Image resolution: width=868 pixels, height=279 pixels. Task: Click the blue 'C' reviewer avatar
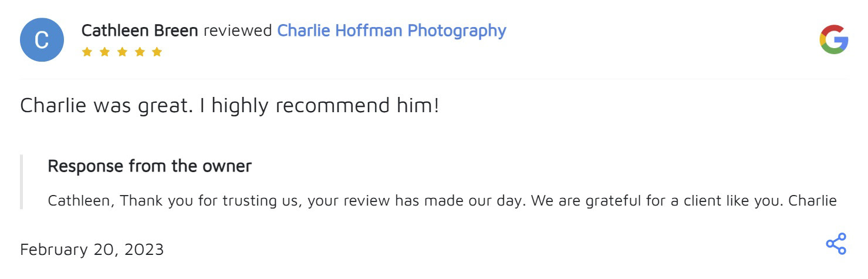click(42, 40)
